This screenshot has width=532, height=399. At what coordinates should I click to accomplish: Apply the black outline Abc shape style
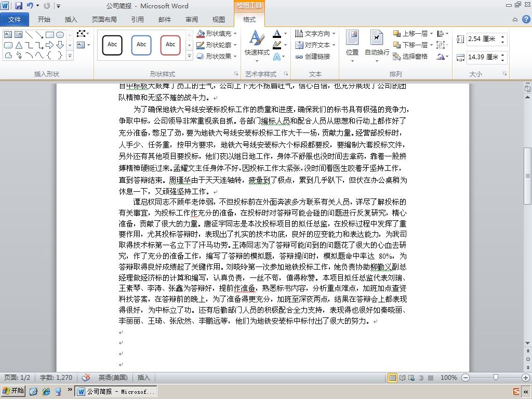pyautogui.click(x=112, y=45)
